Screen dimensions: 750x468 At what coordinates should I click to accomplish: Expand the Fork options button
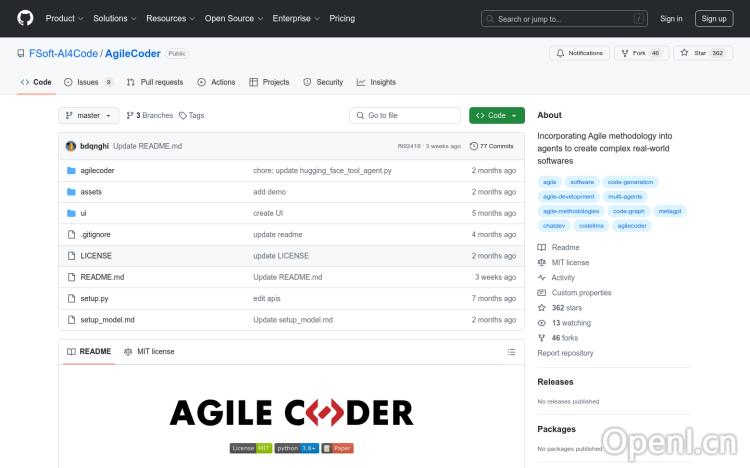coord(642,53)
